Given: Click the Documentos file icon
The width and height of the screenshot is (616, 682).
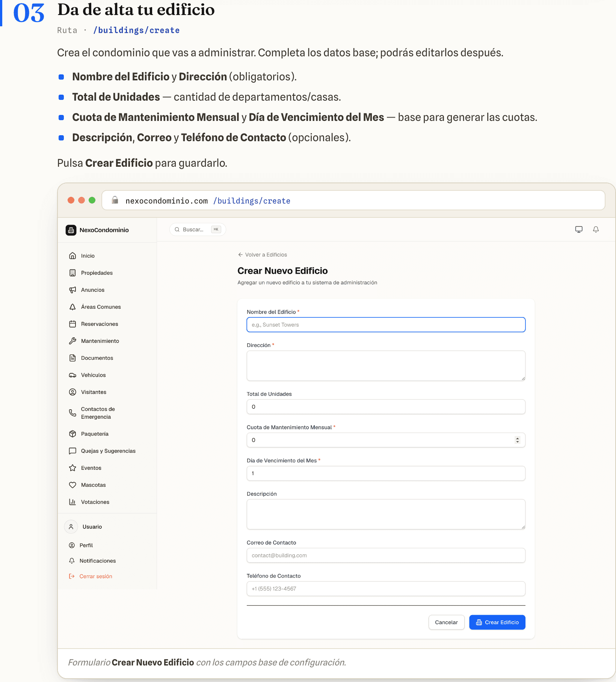Looking at the screenshot, I should (x=72, y=358).
